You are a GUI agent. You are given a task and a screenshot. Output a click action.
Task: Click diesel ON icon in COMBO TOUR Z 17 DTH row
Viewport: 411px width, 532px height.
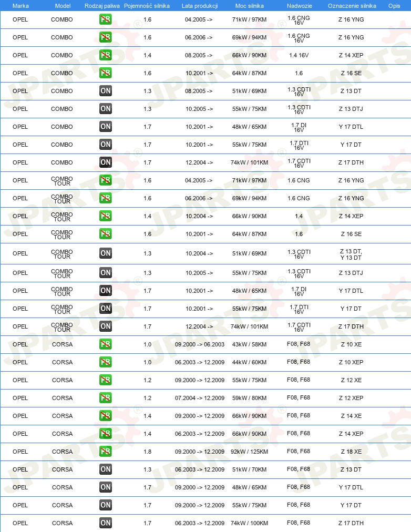pos(106,326)
